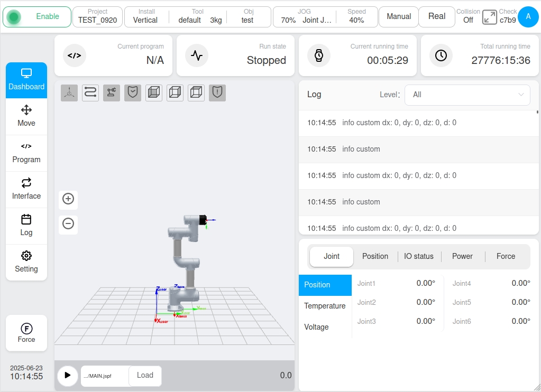This screenshot has width=541, height=392.
Task: Start program with the play button
Action: pos(67,376)
